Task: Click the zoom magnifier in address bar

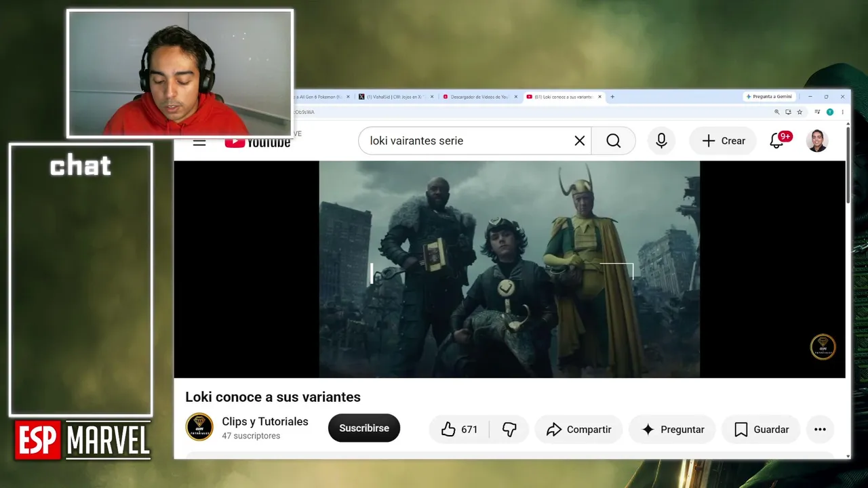Action: point(776,112)
